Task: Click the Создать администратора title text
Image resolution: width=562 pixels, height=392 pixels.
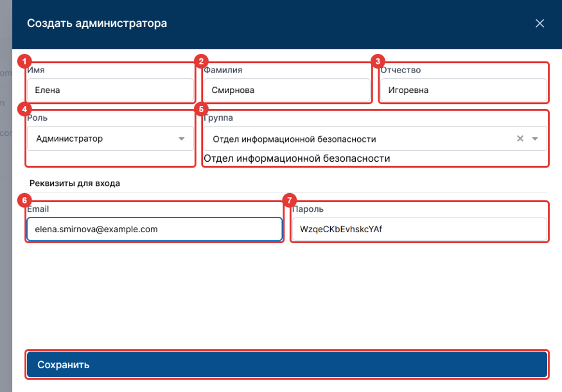Action: coord(97,23)
